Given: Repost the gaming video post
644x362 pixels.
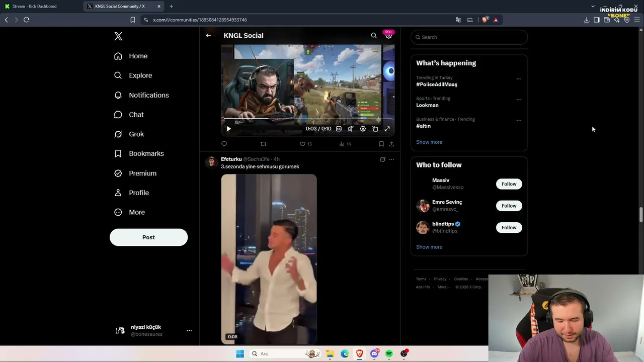Looking at the screenshot, I should tap(263, 144).
